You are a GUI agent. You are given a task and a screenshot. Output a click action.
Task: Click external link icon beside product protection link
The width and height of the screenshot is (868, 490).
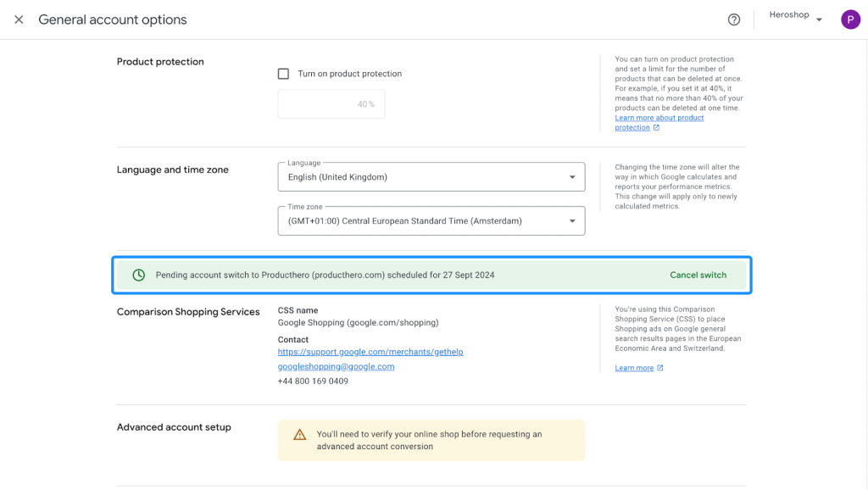pyautogui.click(x=656, y=127)
